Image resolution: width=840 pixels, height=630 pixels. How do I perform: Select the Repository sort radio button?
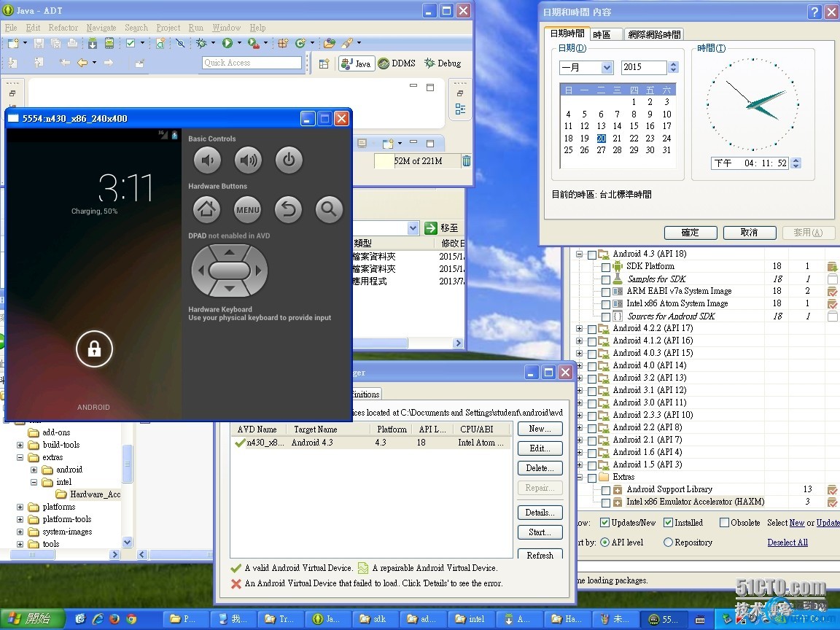[668, 542]
